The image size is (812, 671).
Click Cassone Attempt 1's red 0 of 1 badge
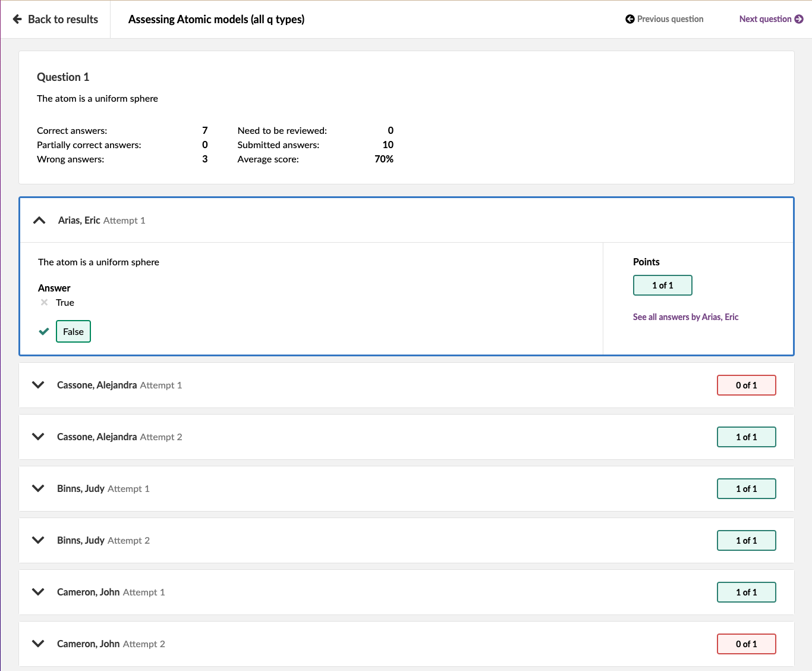click(746, 385)
